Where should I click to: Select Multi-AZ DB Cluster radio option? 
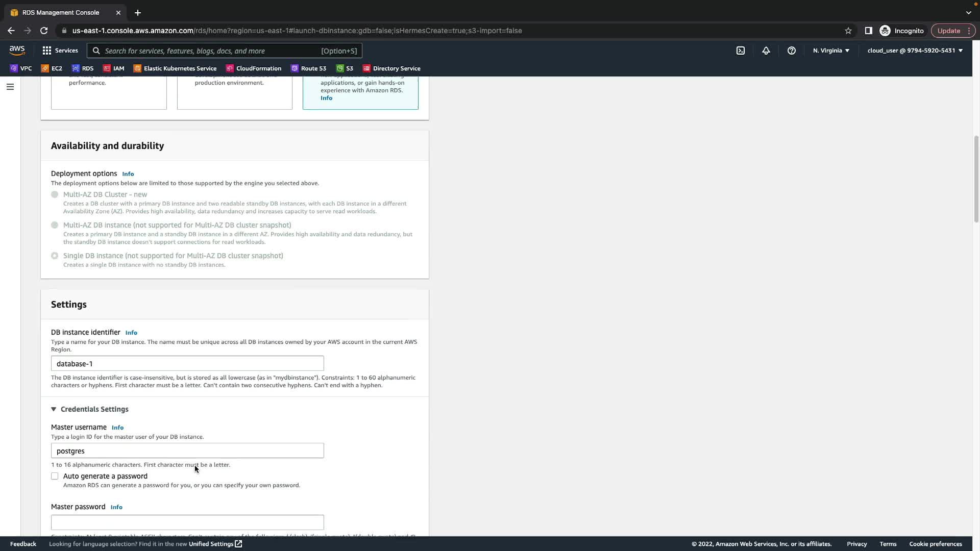click(x=55, y=194)
